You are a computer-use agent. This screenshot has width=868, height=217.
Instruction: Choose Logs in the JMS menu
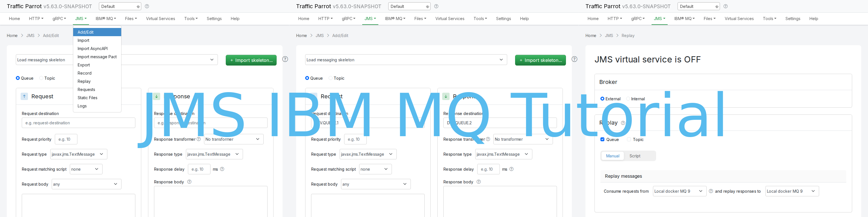97,106
